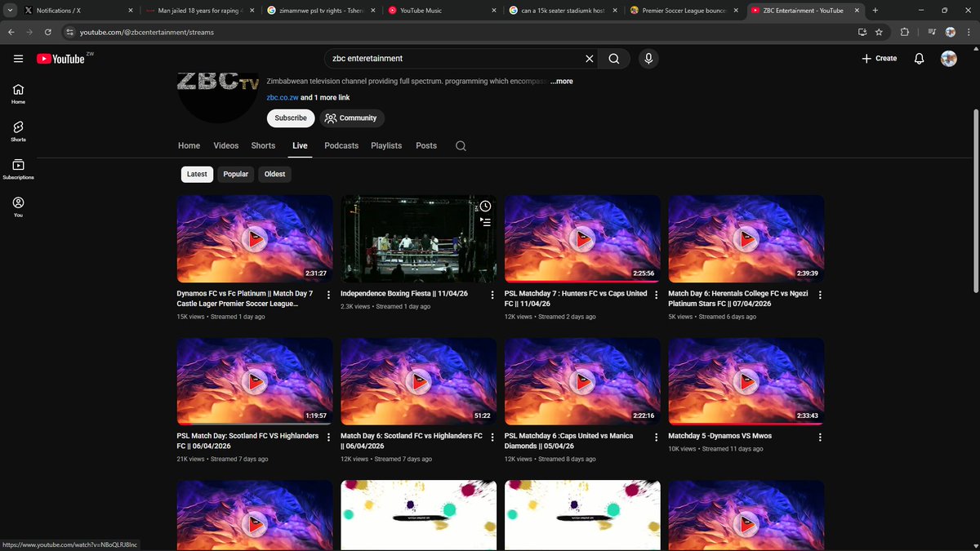Open the channel Podcasts tab

341,145
